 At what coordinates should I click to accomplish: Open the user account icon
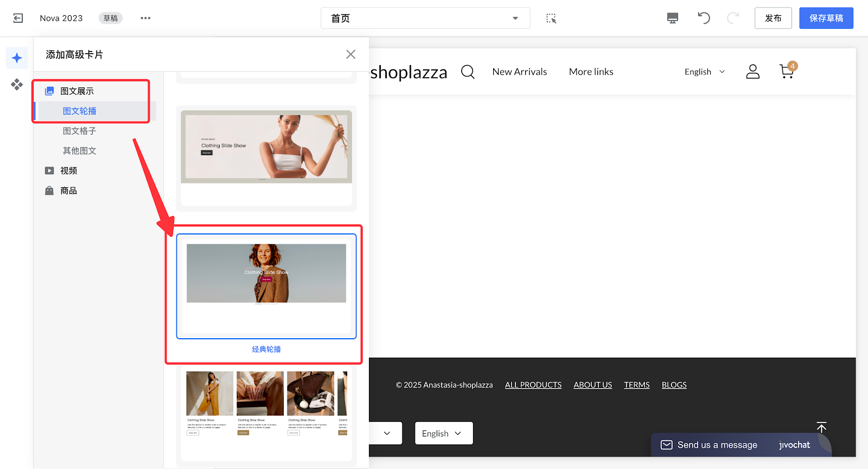pyautogui.click(x=752, y=72)
